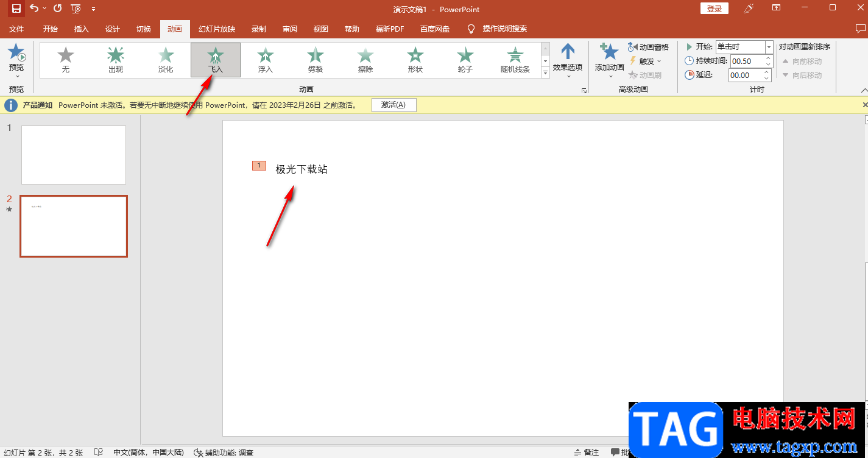The image size is (868, 458).
Task: Move the animation gallery down one row
Action: (545, 60)
